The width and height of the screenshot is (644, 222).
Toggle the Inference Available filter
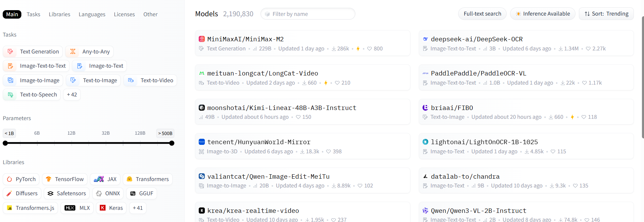[x=543, y=14]
